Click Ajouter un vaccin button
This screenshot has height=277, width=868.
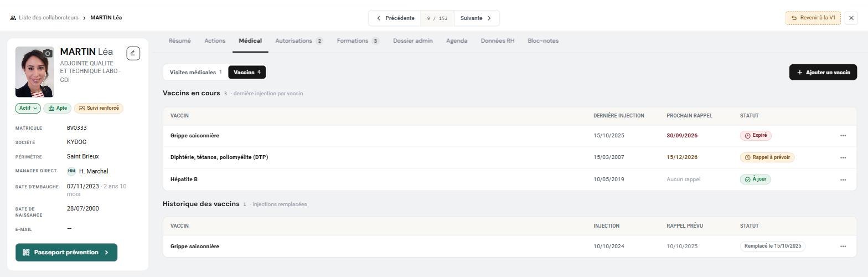[823, 73]
